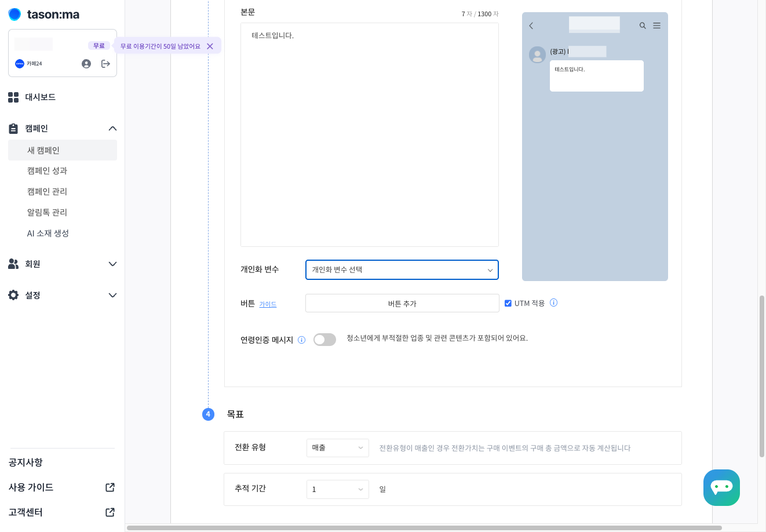The height and width of the screenshot is (532, 766).
Task: Open 공지사항 link
Action: 25,462
